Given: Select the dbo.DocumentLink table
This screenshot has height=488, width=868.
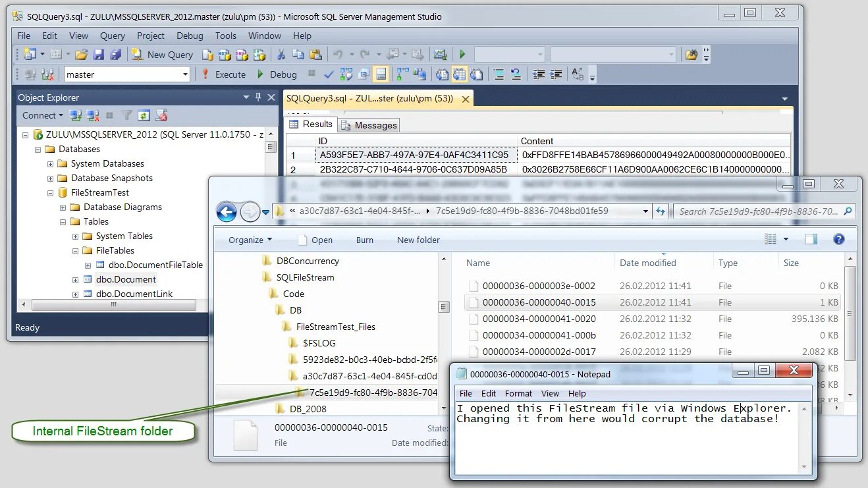Looking at the screenshot, I should pos(134,294).
